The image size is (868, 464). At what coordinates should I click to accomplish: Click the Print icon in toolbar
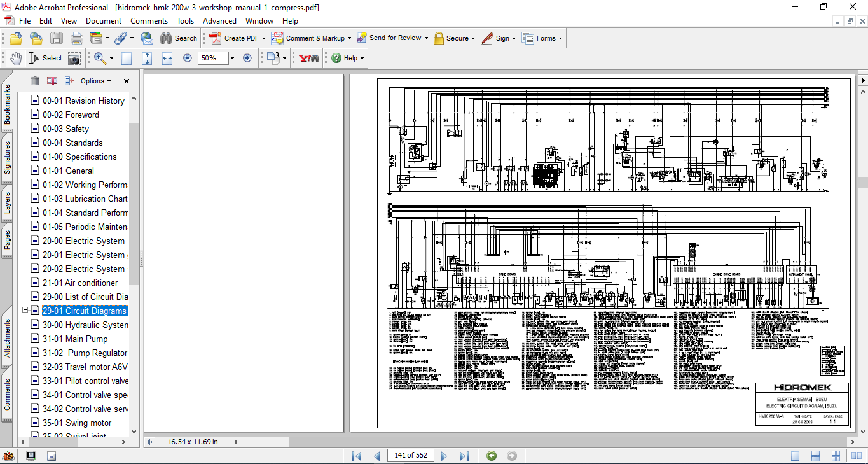coord(77,38)
